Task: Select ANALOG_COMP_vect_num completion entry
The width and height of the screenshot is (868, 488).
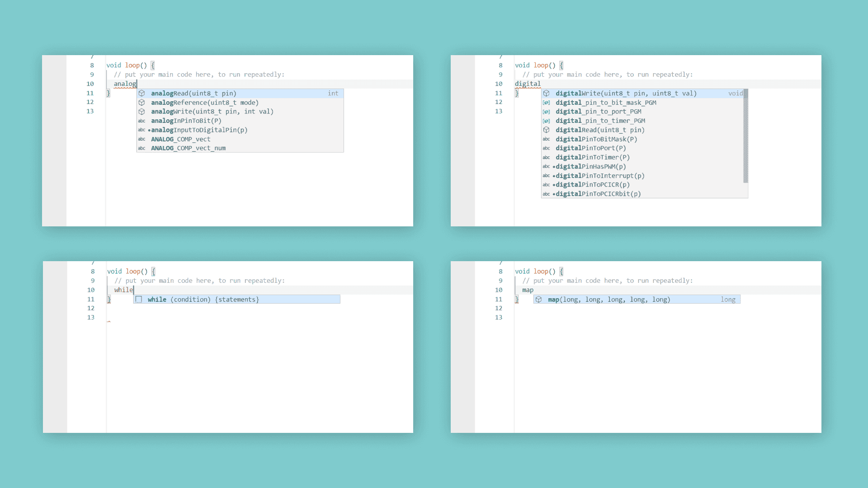Action: (188, 148)
